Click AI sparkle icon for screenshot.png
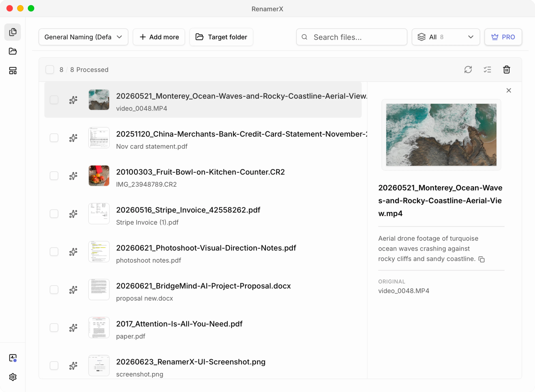This screenshot has width=535, height=392. point(73,365)
